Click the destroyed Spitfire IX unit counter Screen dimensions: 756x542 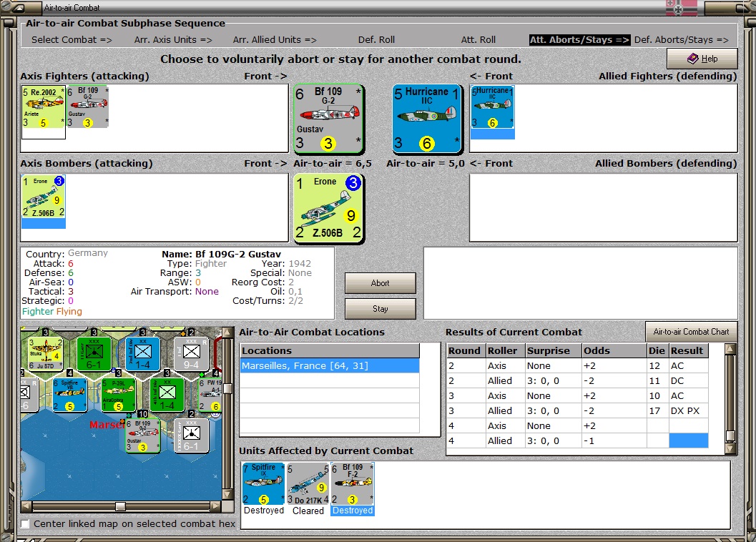point(263,483)
